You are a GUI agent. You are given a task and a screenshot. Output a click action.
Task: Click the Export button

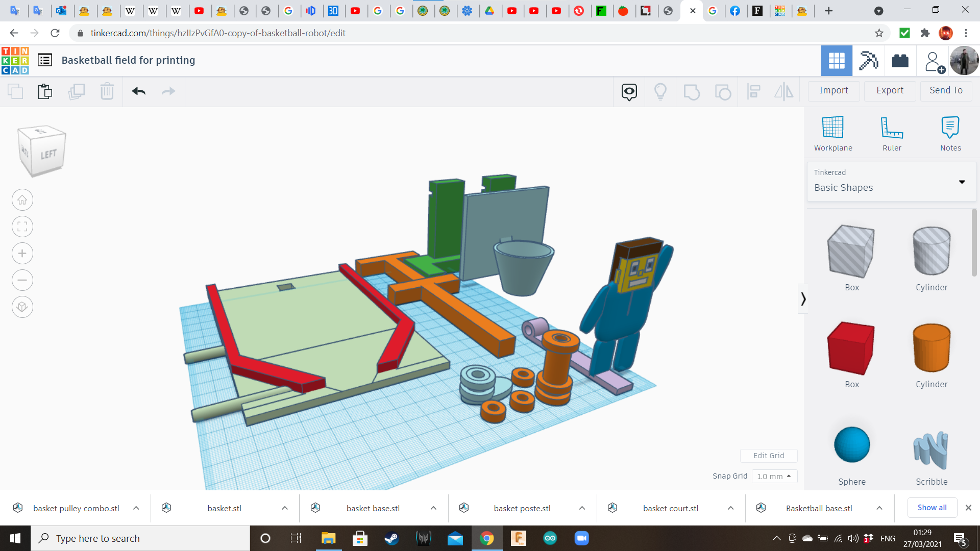click(890, 90)
